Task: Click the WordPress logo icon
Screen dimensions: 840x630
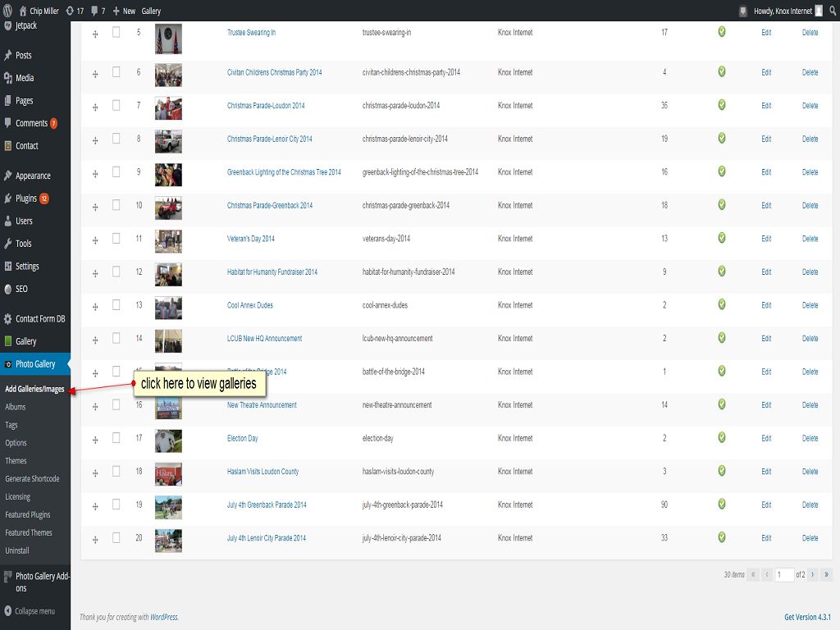Action: (7, 10)
